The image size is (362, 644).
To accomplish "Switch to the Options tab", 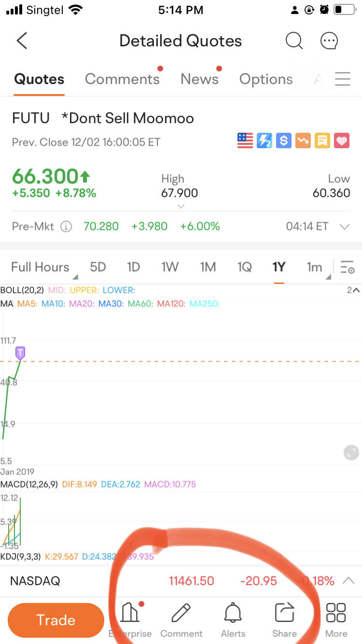I will [266, 79].
